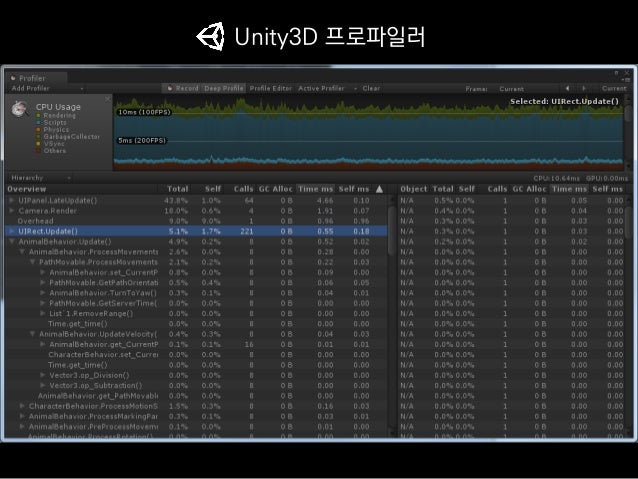Sort by the left GC Alloc column
The width and height of the screenshot is (638, 479).
[x=275, y=189]
